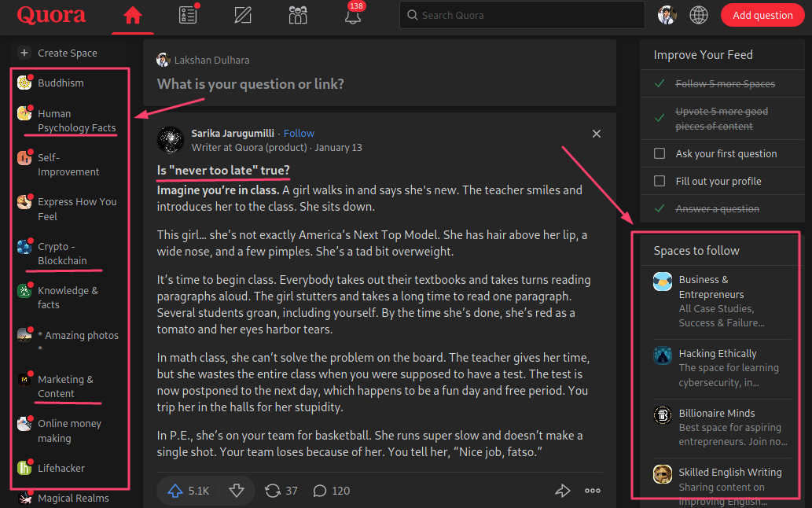This screenshot has width=812, height=508.
Task: Open the question 'Is "never too late" true?'
Action: [x=223, y=170]
